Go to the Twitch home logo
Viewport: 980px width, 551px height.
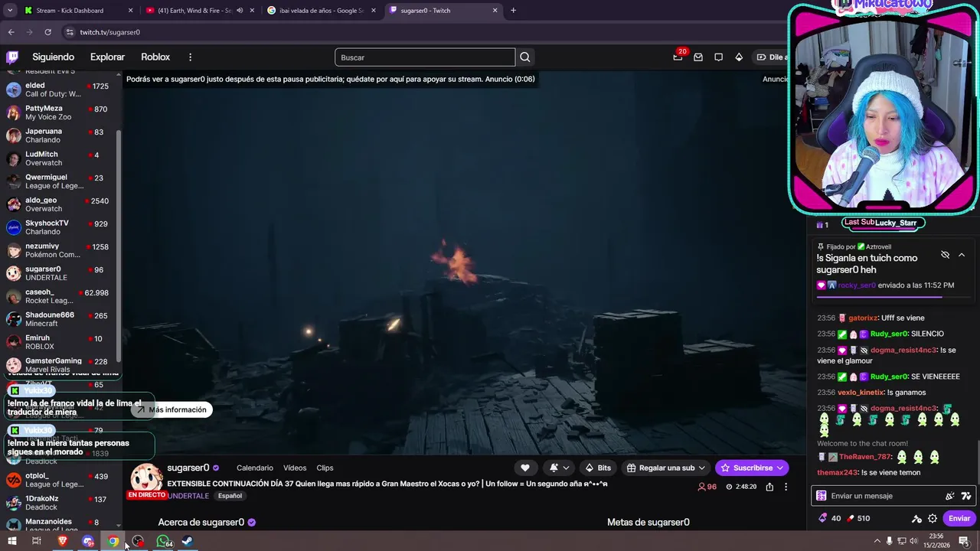tap(12, 57)
